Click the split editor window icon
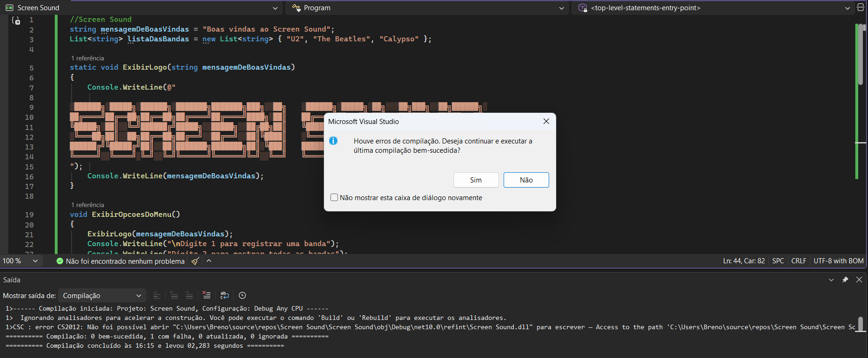 point(860,7)
